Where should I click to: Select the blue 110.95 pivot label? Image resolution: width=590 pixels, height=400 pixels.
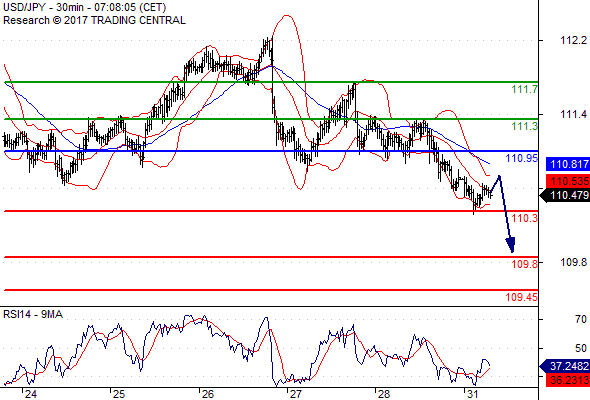pos(522,158)
